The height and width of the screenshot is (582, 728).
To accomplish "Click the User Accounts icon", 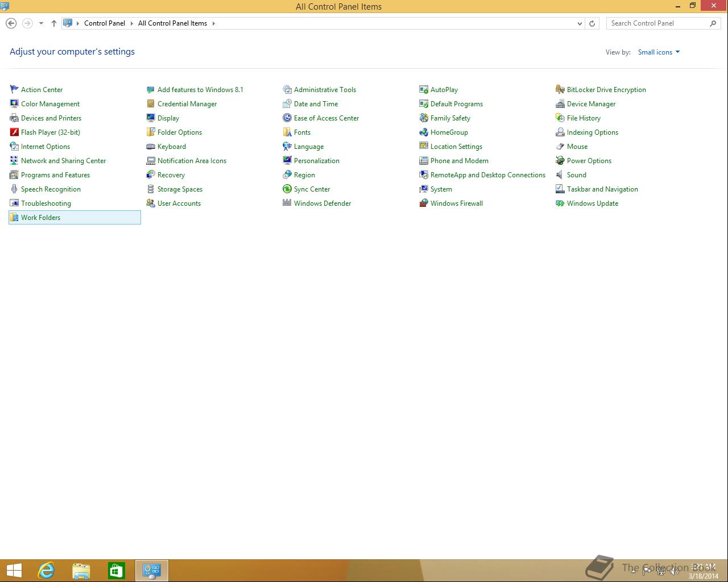I will click(x=151, y=203).
